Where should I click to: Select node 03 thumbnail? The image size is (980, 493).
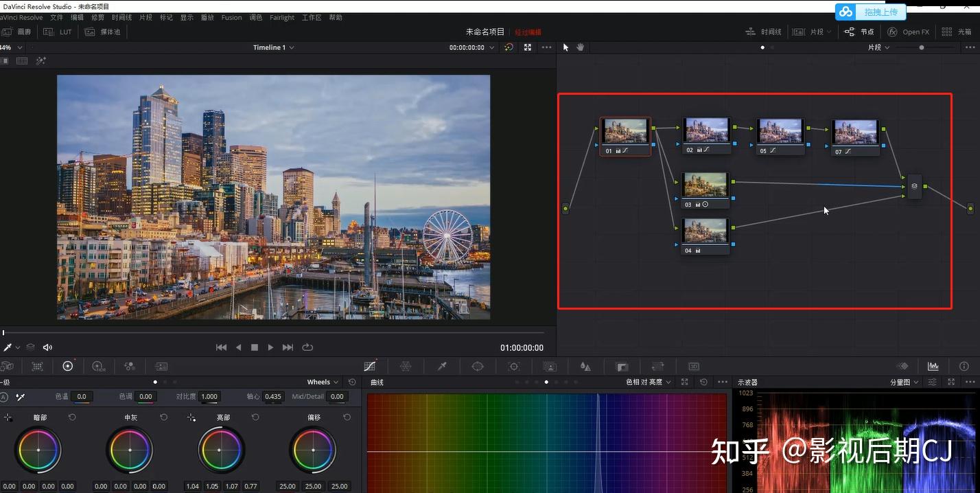(x=705, y=185)
